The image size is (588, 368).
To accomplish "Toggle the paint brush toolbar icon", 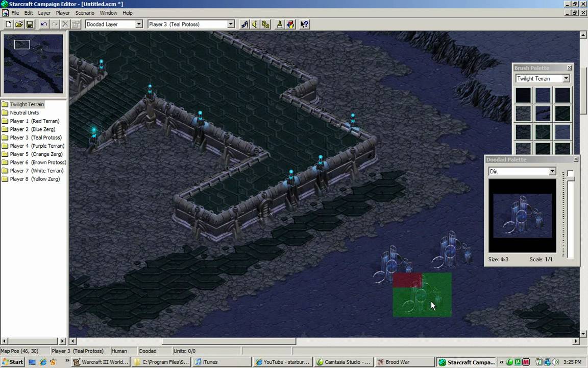I will 279,25.
